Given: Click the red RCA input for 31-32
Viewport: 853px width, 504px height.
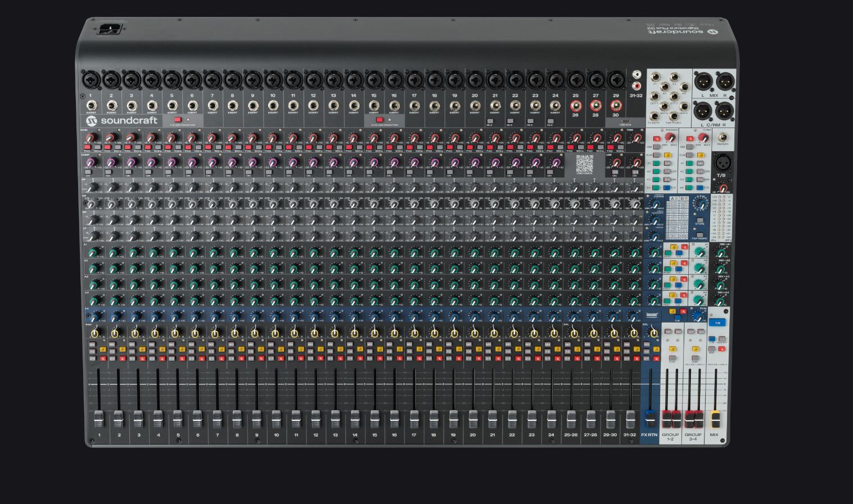Looking at the screenshot, I should (x=637, y=86).
